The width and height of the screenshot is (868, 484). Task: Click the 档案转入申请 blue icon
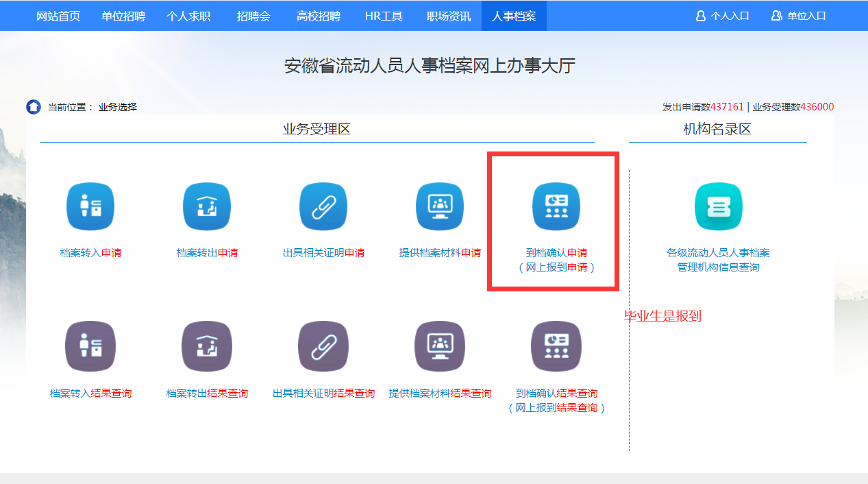click(x=90, y=206)
